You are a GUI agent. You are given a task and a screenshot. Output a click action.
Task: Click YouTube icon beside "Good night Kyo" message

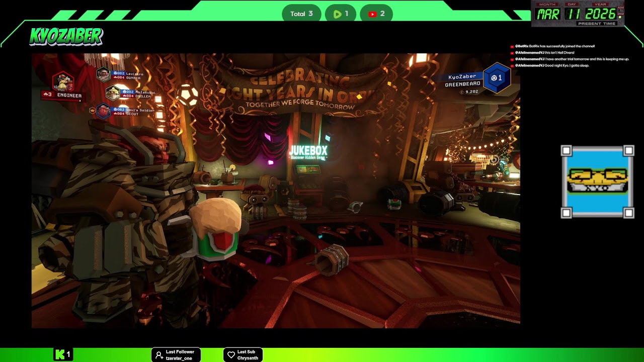point(512,66)
